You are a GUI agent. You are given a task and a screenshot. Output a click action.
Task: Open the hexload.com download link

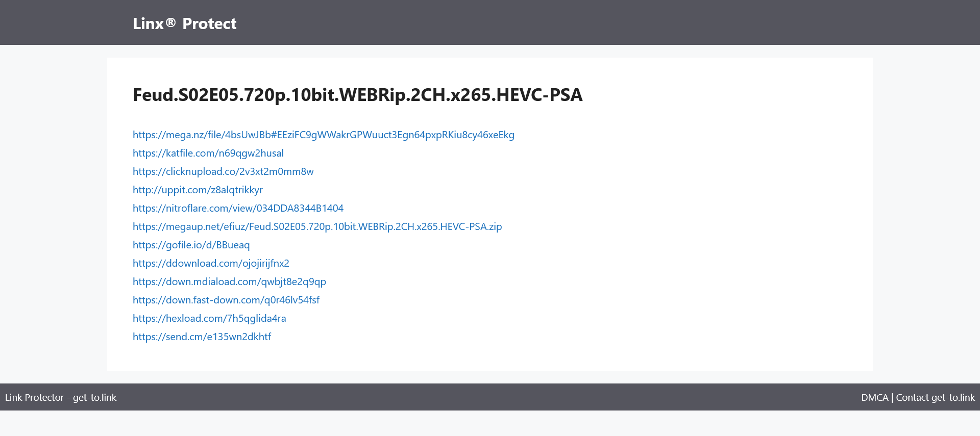coord(209,318)
